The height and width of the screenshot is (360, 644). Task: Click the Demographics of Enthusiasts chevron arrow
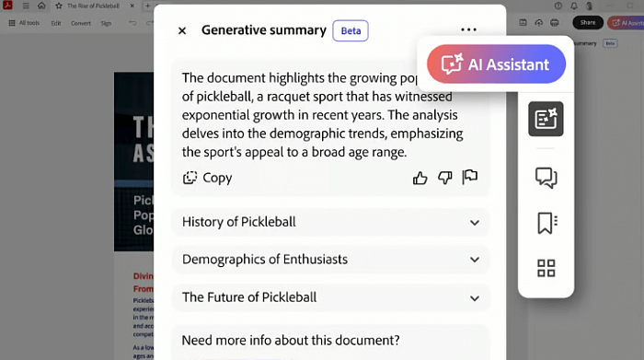(475, 260)
